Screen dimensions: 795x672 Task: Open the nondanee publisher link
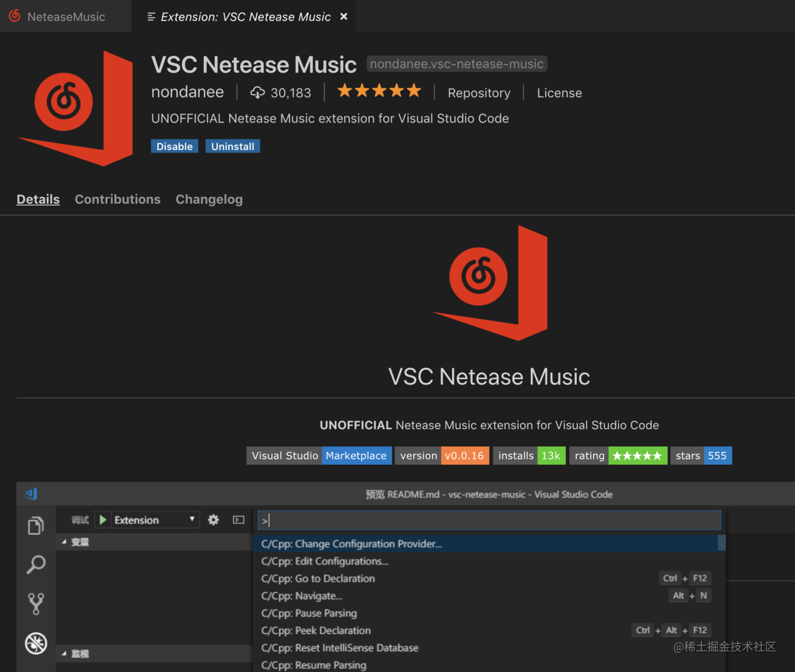pyautogui.click(x=187, y=92)
